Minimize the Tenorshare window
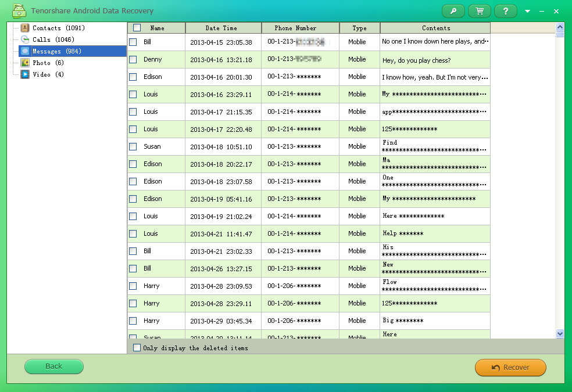Viewport: 572px width, 392px height. (542, 11)
